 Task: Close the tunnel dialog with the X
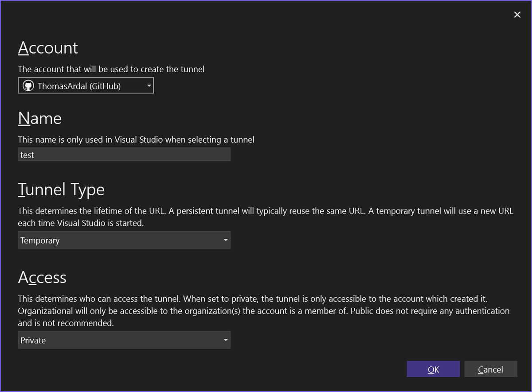tap(517, 15)
